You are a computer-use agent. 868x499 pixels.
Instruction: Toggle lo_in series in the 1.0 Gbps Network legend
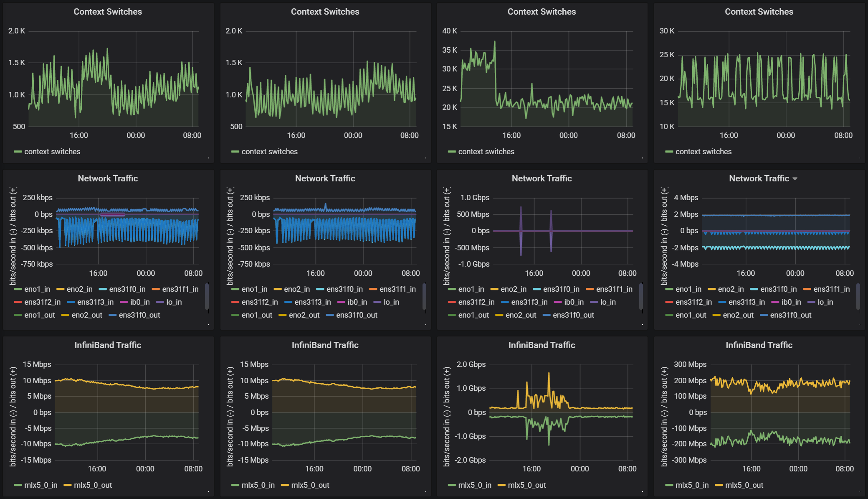click(607, 302)
